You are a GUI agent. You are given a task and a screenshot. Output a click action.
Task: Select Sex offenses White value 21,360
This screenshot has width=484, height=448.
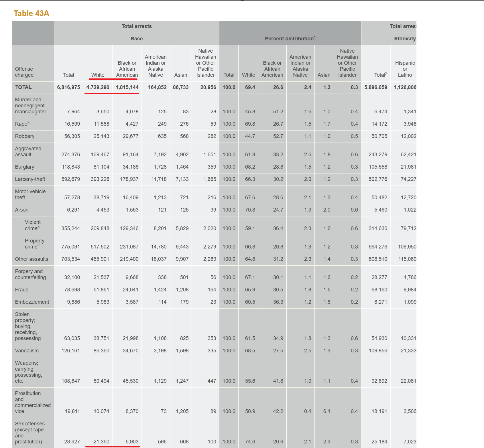101,442
